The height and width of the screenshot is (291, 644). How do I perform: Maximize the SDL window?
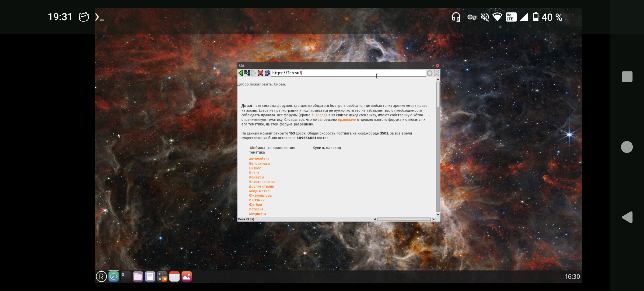click(x=433, y=66)
